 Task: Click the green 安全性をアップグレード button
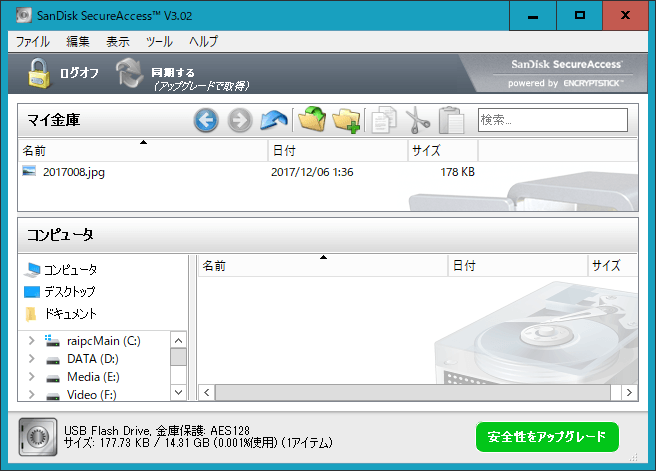(547, 437)
